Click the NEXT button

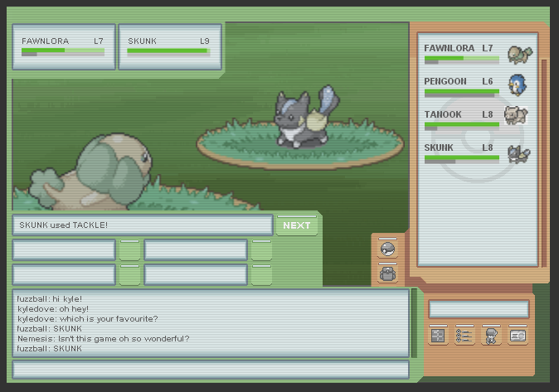pyautogui.click(x=297, y=225)
